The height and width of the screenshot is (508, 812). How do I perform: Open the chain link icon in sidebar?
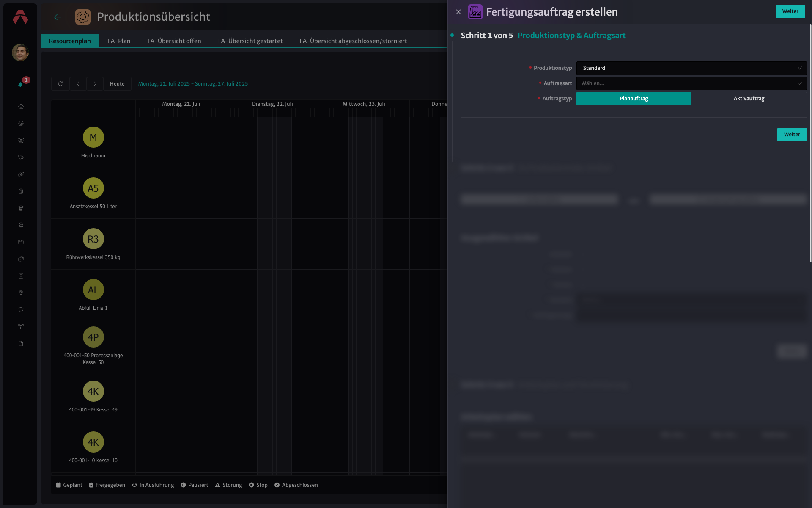(x=21, y=174)
